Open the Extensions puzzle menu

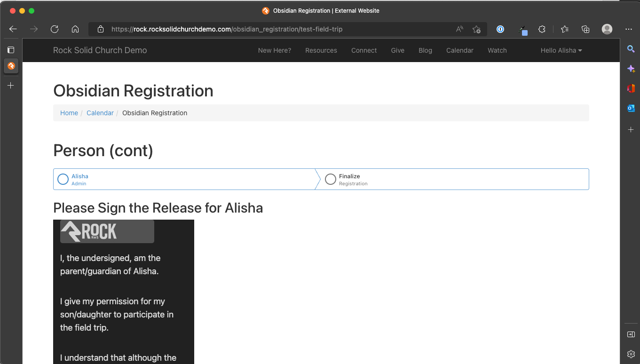pyautogui.click(x=542, y=29)
